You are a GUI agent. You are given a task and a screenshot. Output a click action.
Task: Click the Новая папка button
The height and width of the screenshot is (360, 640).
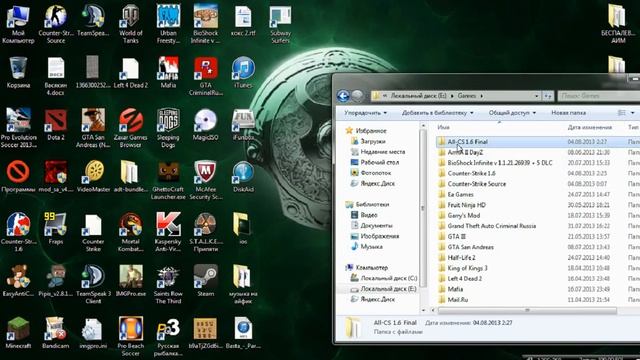[568, 113]
